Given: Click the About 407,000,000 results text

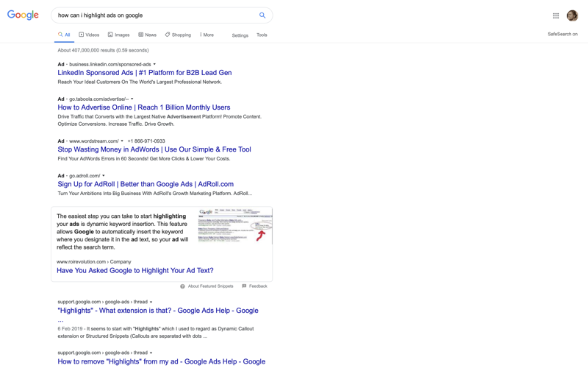Looking at the screenshot, I should tap(103, 50).
